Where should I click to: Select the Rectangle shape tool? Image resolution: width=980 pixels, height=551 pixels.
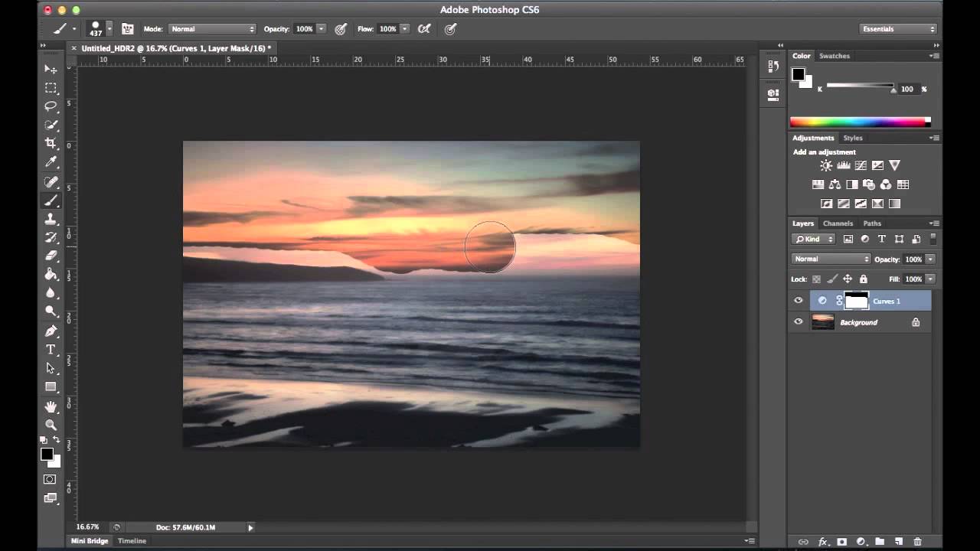[x=51, y=386]
